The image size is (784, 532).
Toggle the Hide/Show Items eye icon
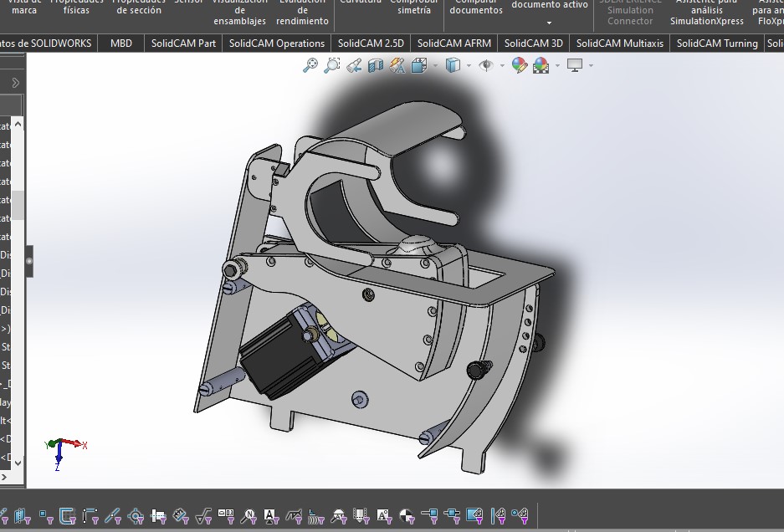click(x=486, y=65)
